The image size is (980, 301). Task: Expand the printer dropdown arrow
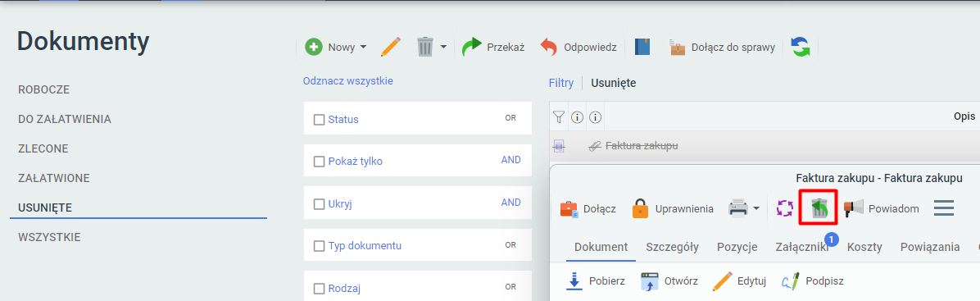pyautogui.click(x=755, y=209)
